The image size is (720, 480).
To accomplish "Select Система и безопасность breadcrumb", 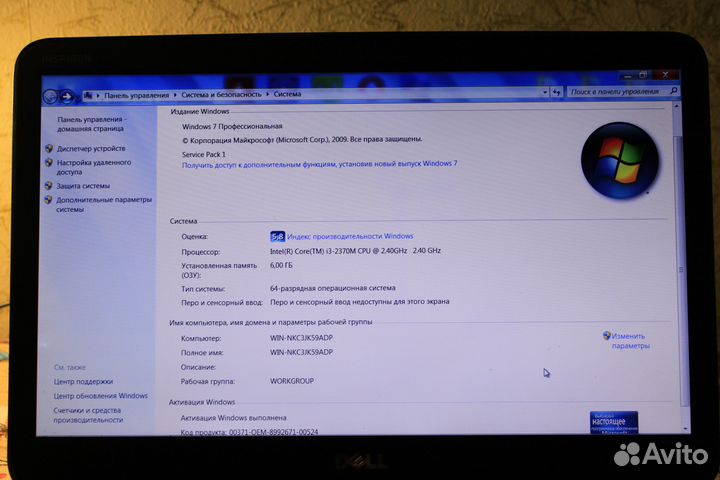I will [221, 95].
